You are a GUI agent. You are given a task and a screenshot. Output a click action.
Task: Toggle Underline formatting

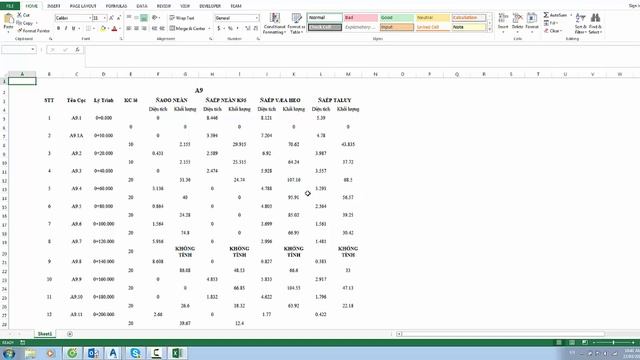(x=74, y=29)
